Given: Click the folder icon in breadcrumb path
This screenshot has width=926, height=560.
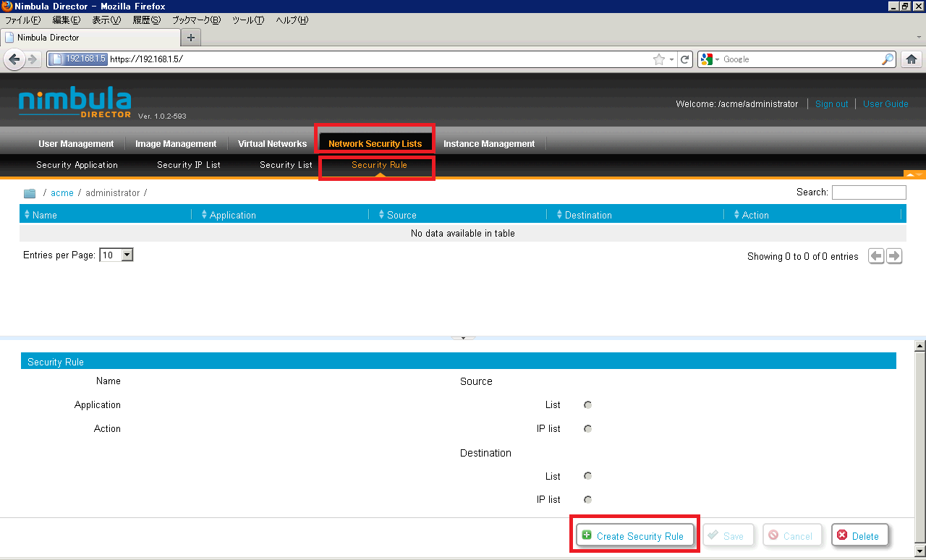Looking at the screenshot, I should click(x=30, y=193).
